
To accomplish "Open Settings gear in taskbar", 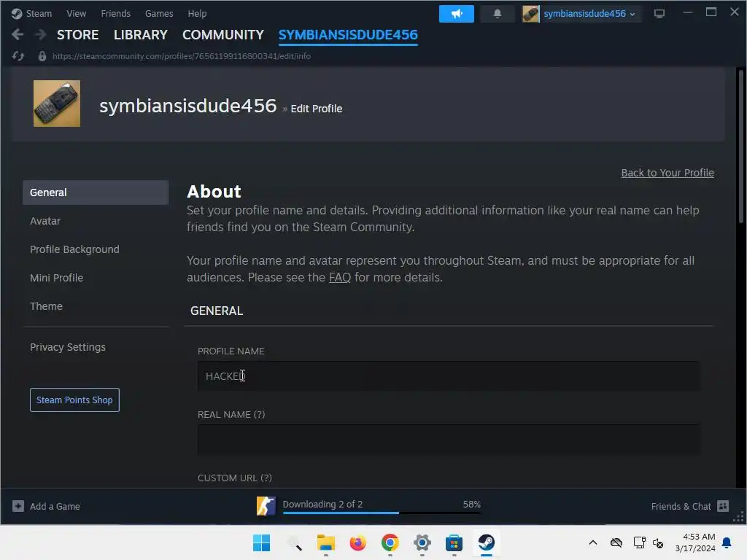I will pyautogui.click(x=422, y=542).
